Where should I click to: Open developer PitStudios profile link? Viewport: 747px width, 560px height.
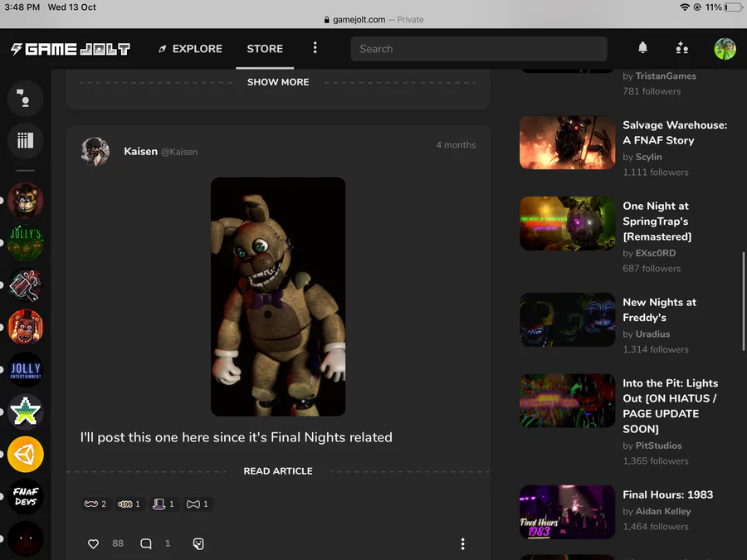point(658,446)
